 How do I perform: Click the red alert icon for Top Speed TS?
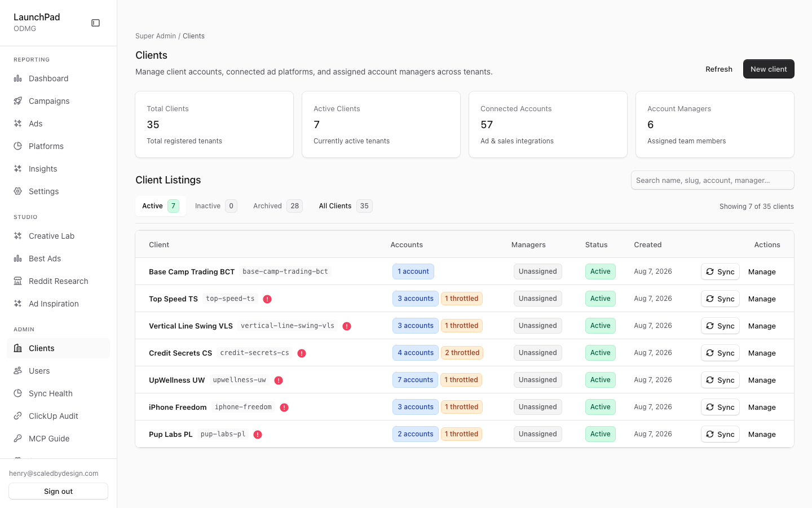pos(267,299)
